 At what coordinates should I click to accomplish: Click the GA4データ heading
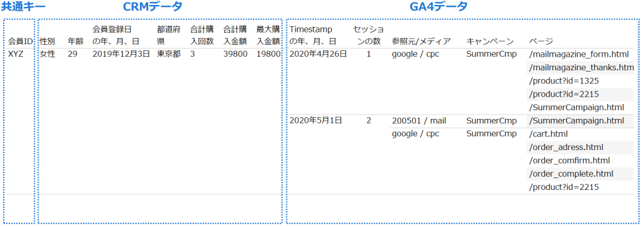(x=439, y=7)
